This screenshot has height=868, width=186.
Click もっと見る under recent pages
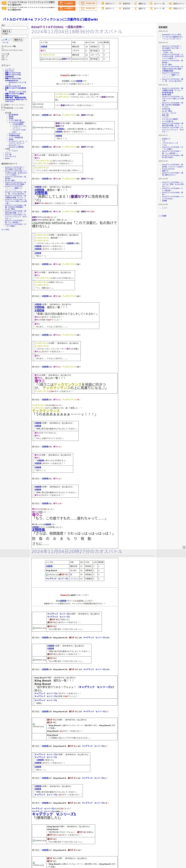pos(5,229)
